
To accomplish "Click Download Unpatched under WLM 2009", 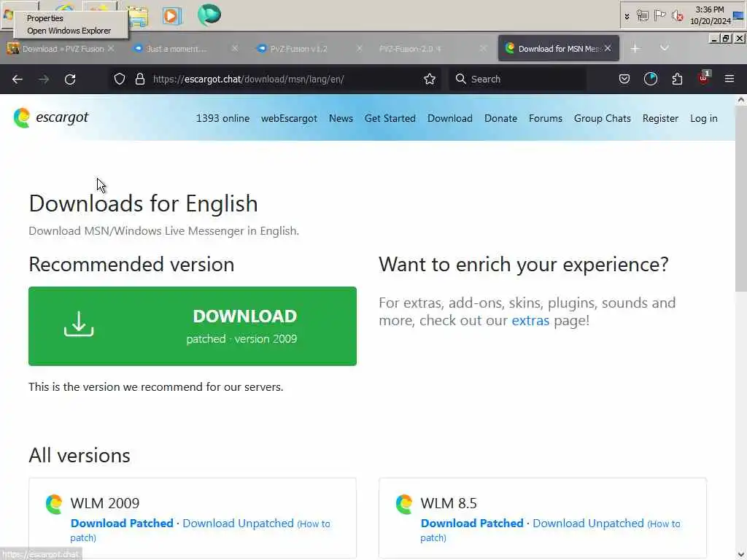I will point(239,523).
